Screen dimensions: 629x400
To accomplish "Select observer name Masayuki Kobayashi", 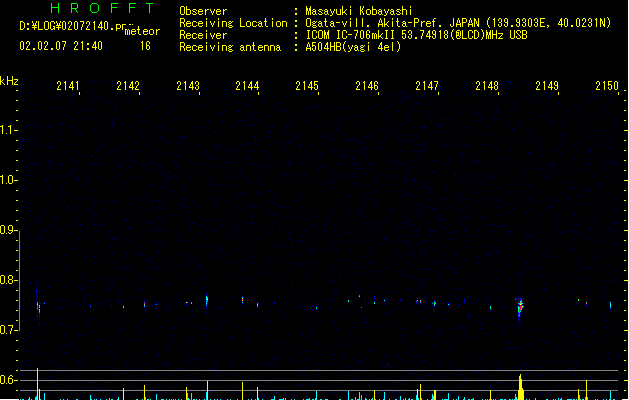I will click(359, 11).
